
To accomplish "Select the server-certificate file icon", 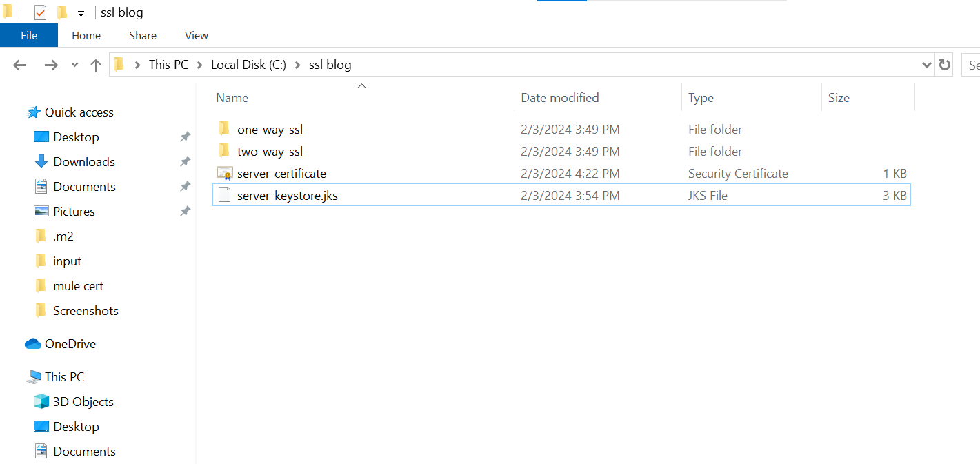I will tap(224, 174).
